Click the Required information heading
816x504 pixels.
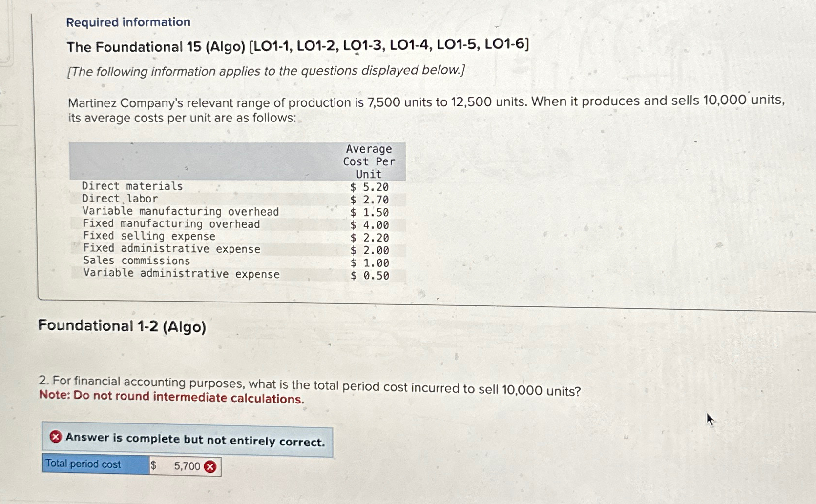point(128,22)
